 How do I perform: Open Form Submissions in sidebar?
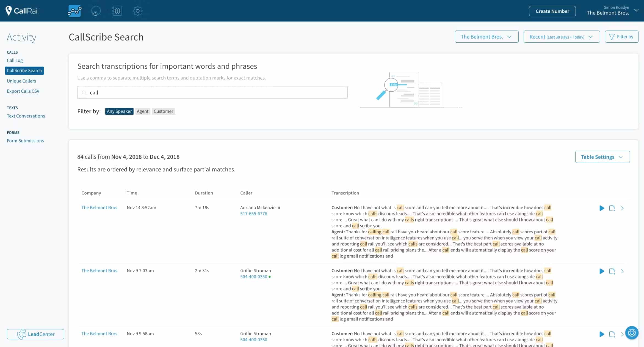tap(25, 141)
